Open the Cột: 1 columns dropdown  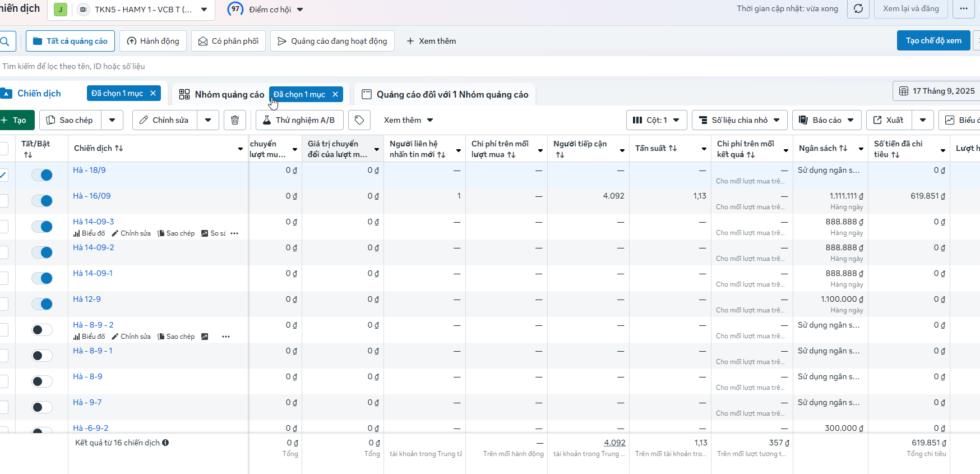[x=656, y=120]
